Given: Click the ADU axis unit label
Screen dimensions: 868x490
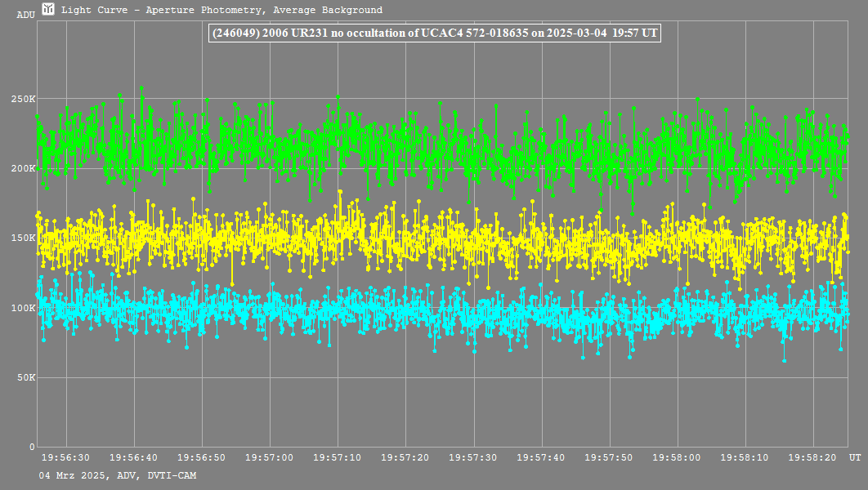Looking at the screenshot, I should click(x=25, y=15).
